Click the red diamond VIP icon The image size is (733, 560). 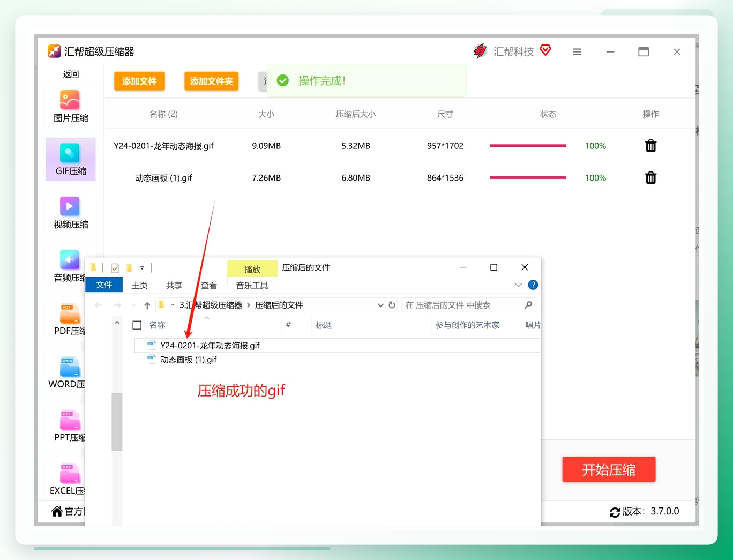(545, 50)
